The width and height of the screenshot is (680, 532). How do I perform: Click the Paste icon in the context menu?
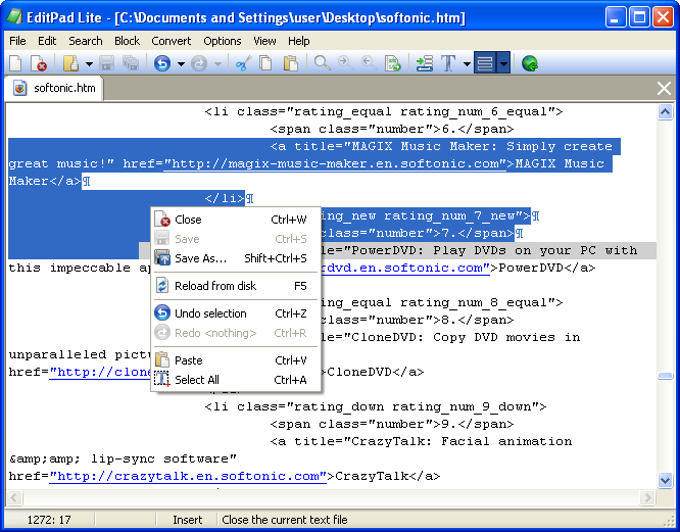pyautogui.click(x=162, y=360)
